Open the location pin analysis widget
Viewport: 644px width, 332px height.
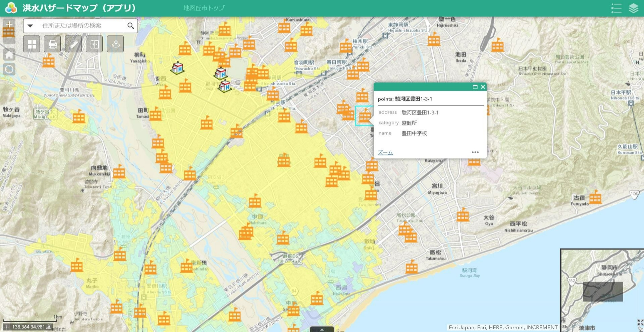[x=115, y=44]
